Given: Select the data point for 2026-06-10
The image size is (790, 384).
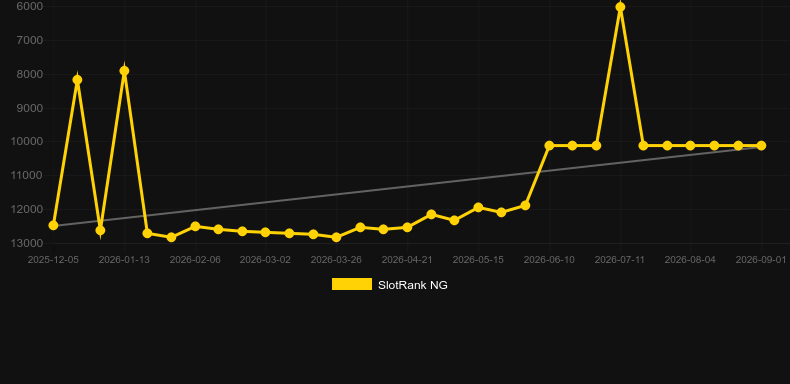Looking at the screenshot, I should coord(549,146).
